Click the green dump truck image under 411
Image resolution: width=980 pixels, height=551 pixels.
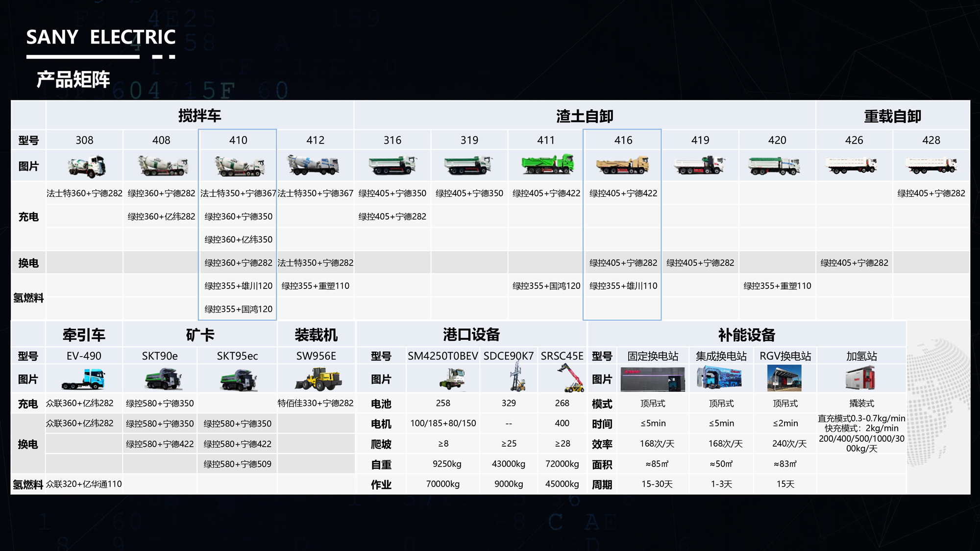pyautogui.click(x=547, y=164)
